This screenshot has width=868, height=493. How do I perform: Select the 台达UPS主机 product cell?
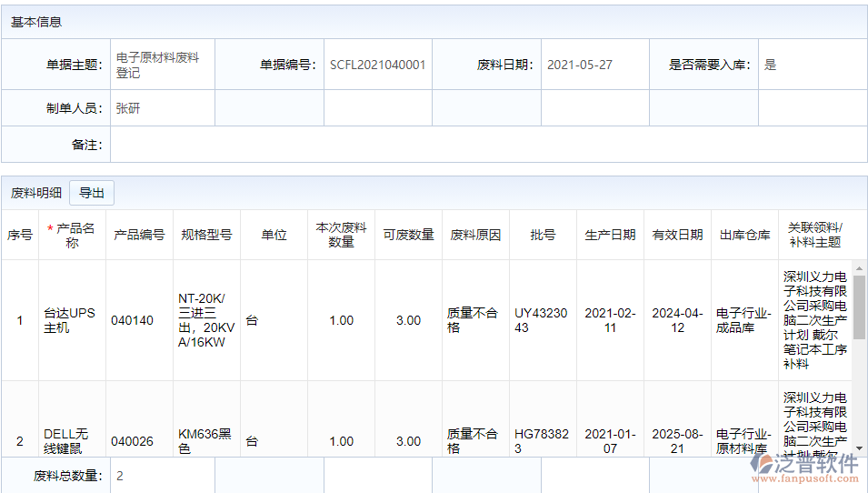[x=70, y=320]
